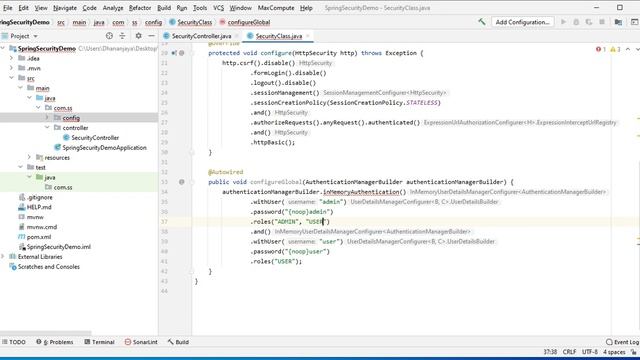640x360 pixels.
Task: Select pom.xml file in tree
Action: click(x=39, y=237)
